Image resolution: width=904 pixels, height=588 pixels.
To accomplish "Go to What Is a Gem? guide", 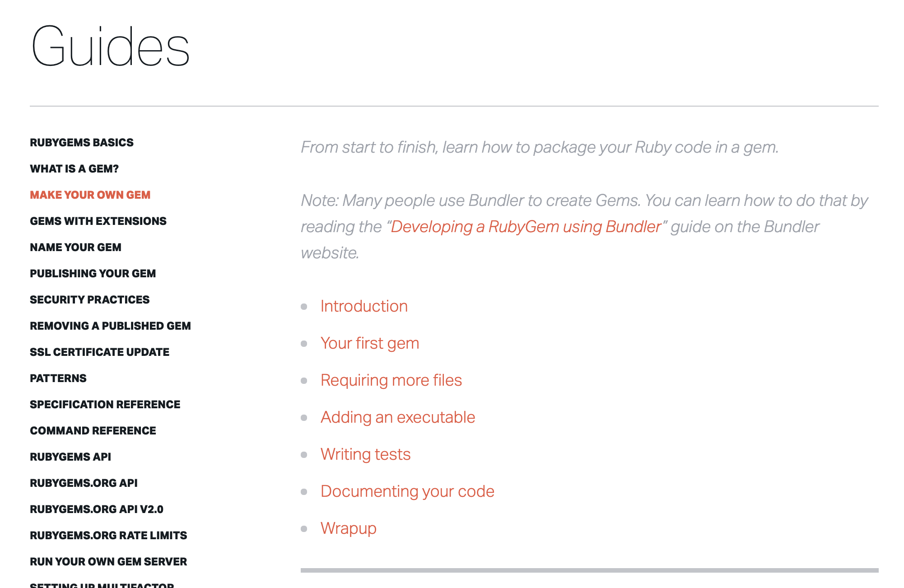I will [x=74, y=169].
